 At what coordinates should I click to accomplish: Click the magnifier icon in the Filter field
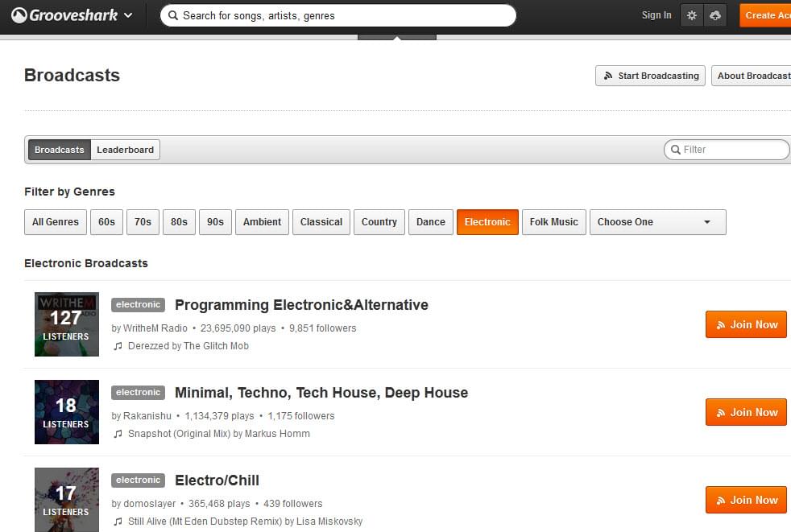[x=674, y=150]
